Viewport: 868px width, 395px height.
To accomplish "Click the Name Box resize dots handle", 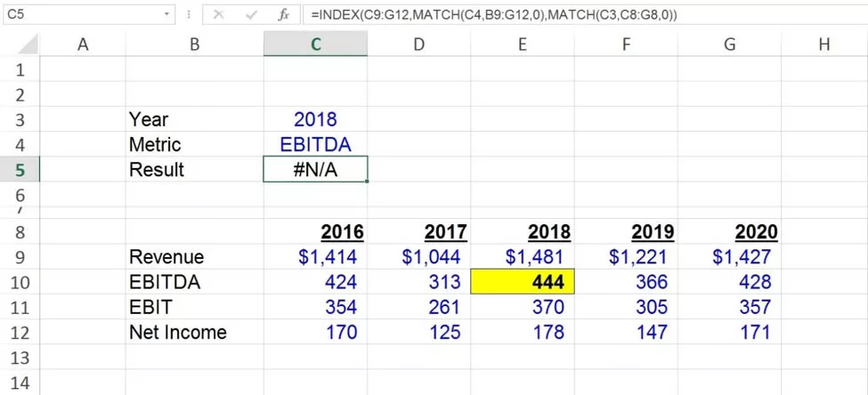I will (191, 15).
